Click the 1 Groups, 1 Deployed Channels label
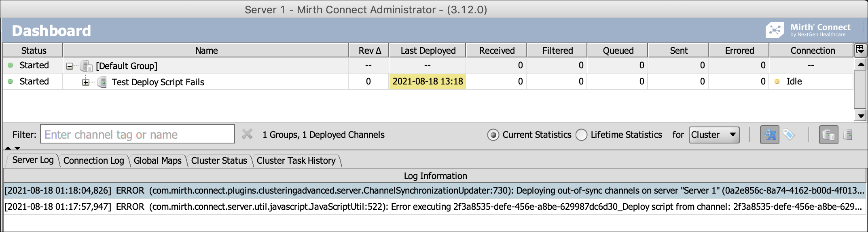Image resolution: width=868 pixels, height=232 pixels. tap(323, 135)
